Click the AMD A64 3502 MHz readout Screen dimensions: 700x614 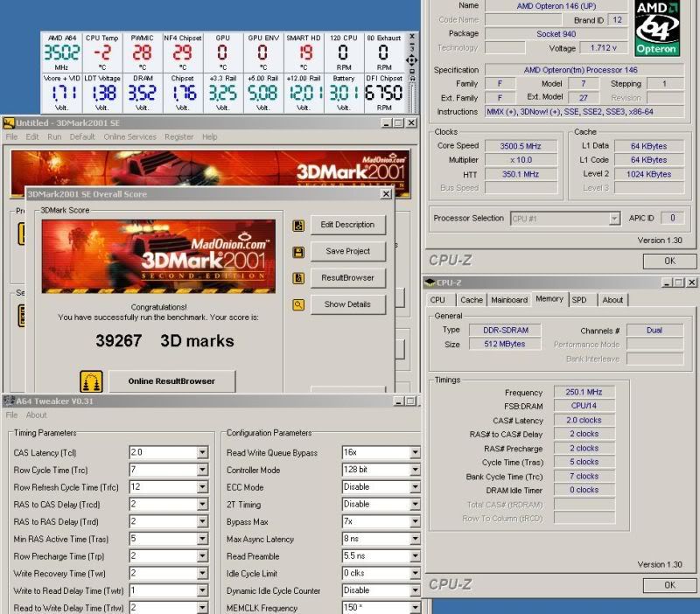[61, 52]
